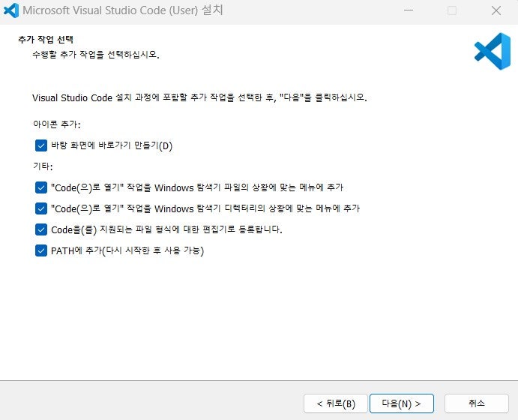Click the PATH에 추가(다시 시작한 후 사용 가능) label text

click(127, 250)
